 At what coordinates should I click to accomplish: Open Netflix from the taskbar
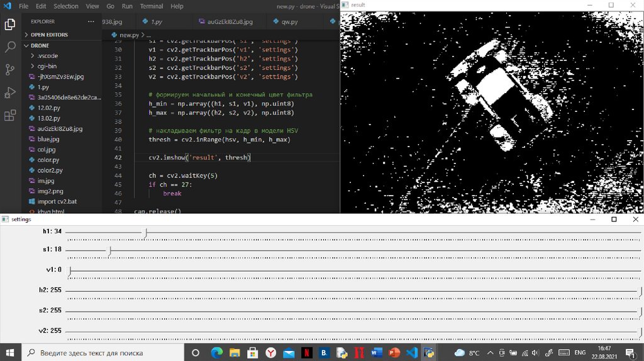pyautogui.click(x=307, y=352)
